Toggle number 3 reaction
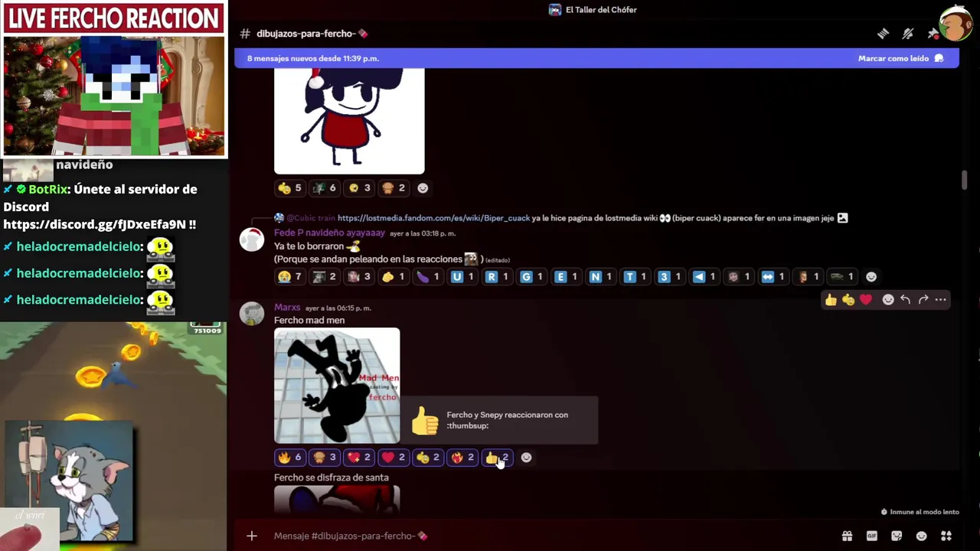Image resolution: width=980 pixels, height=551 pixels. click(669, 276)
